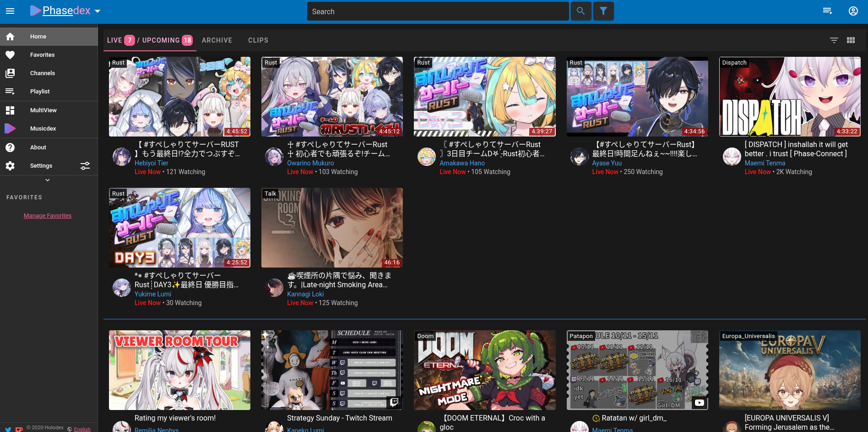Switch to the Clips tab
Image resolution: width=868 pixels, height=432 pixels.
[258, 40]
